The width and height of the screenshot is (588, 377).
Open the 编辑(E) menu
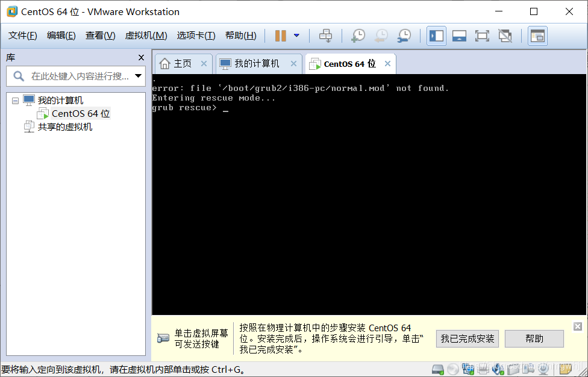(61, 36)
